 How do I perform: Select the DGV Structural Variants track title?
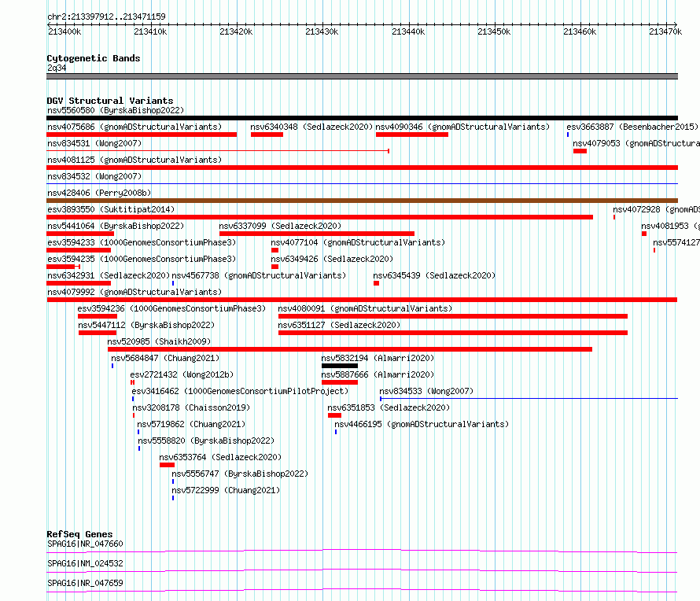point(110,101)
